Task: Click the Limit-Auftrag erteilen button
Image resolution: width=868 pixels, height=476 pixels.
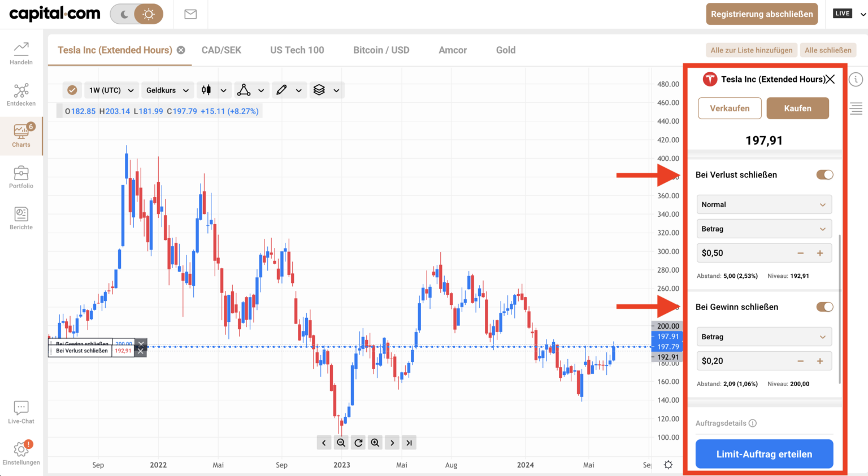Action: [x=764, y=453]
